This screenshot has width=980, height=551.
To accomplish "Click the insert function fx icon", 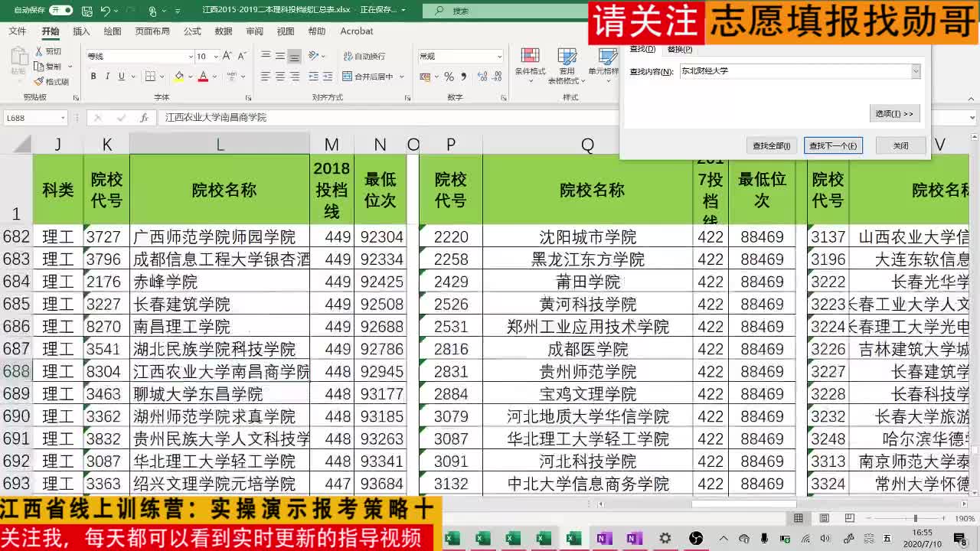I will 144,118.
